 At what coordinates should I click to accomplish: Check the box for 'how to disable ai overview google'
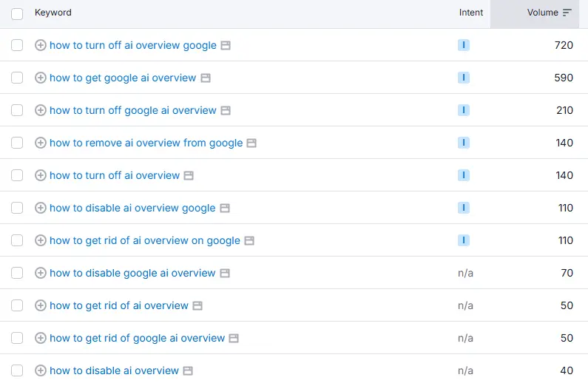tap(17, 208)
